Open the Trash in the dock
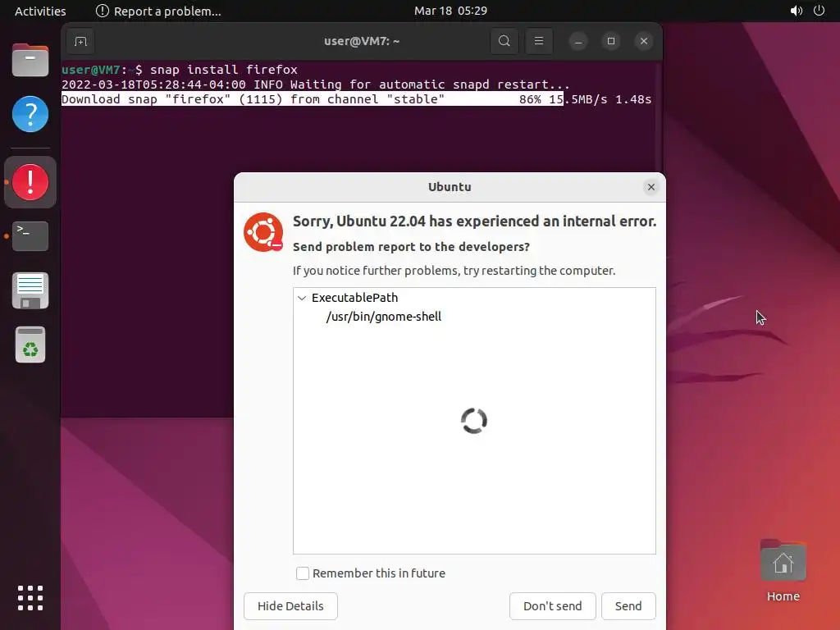The image size is (840, 630). (30, 345)
